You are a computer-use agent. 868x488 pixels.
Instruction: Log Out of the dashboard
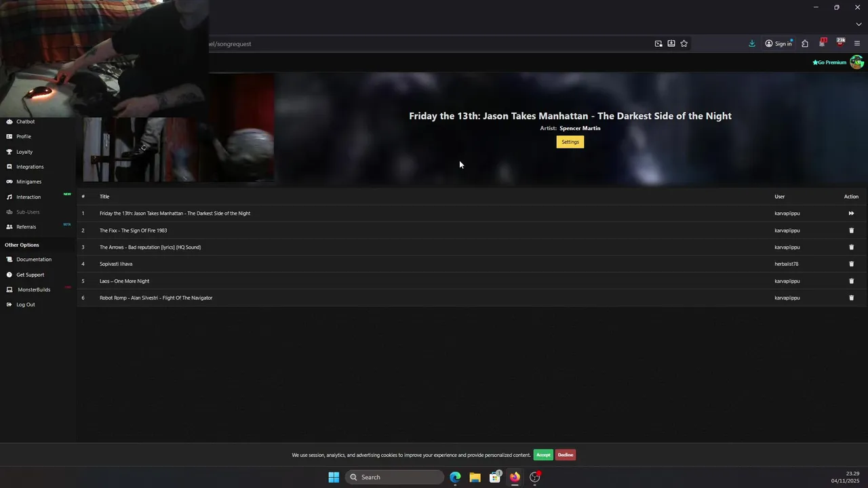click(26, 305)
